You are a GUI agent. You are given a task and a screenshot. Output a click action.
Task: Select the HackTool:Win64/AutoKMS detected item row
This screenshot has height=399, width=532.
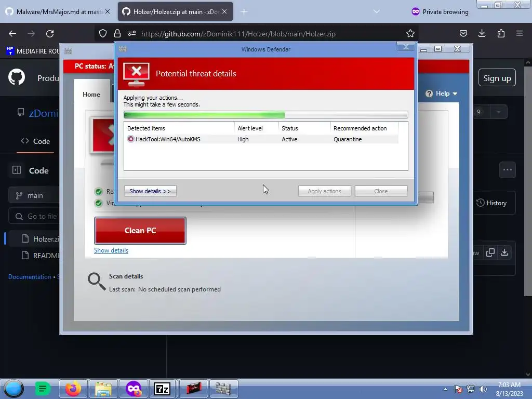point(261,139)
